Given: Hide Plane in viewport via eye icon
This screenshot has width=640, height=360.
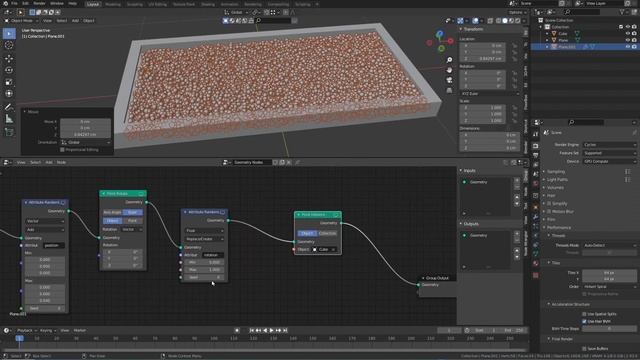Looking at the screenshot, I should click(x=628, y=40).
